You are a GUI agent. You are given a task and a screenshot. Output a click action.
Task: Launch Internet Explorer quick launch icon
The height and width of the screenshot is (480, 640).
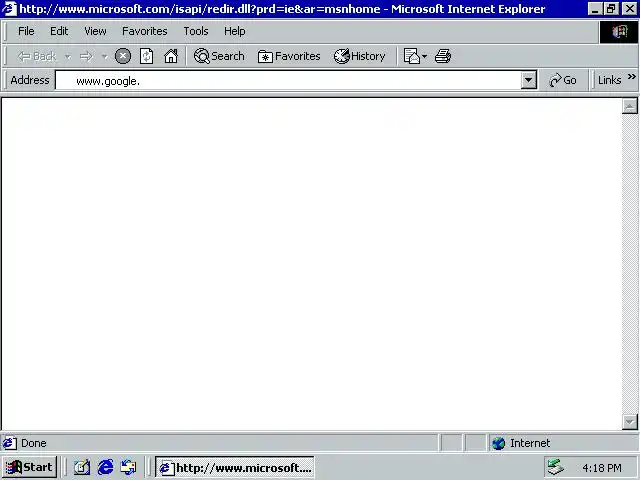[105, 467]
